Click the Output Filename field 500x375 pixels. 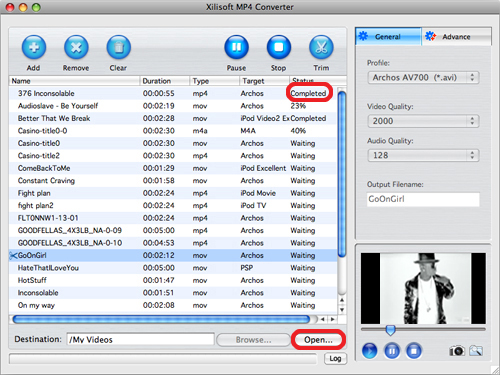tap(423, 199)
